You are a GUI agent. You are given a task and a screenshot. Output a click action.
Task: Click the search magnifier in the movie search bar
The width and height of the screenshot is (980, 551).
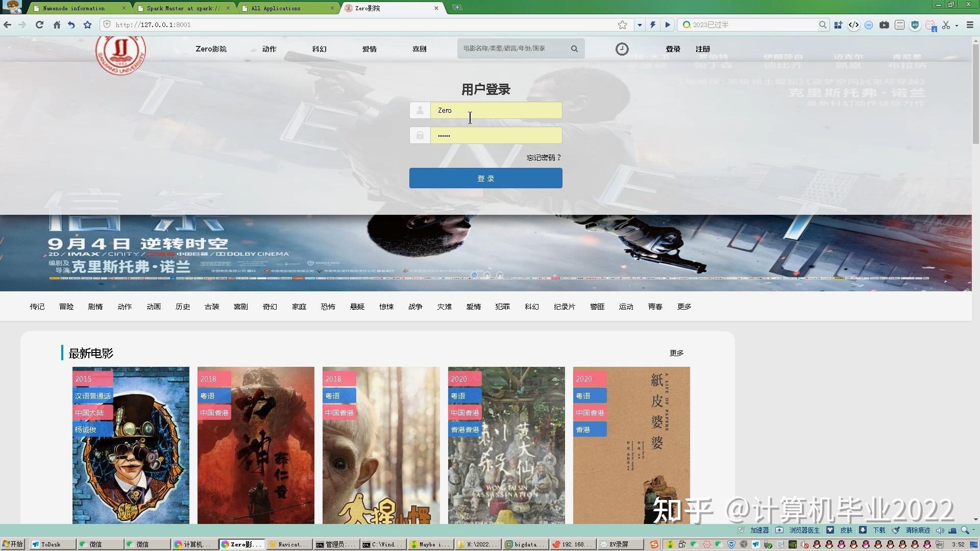(574, 48)
